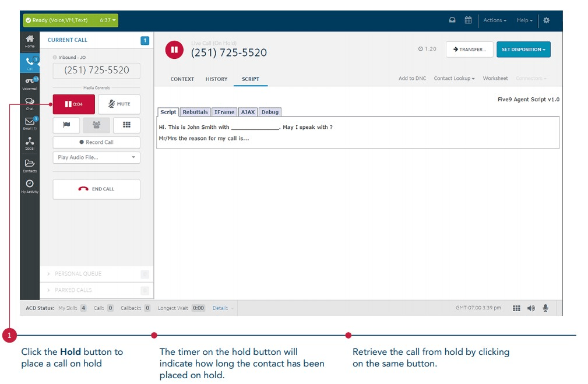588x384 pixels.
Task: Open the Play Audio File dropdown
Action: 96,157
